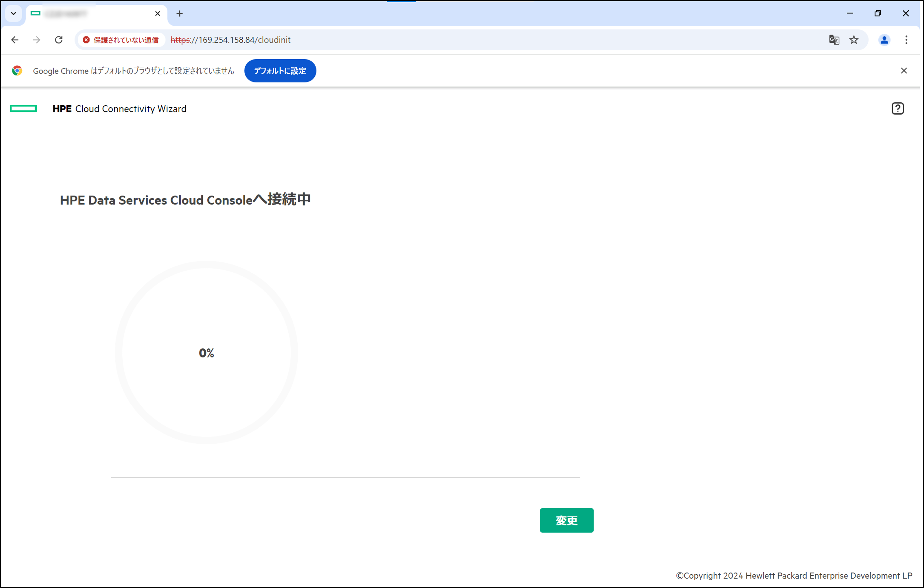Click the Chrome logo in the infobar
The height and width of the screenshot is (588, 924).
17,71
